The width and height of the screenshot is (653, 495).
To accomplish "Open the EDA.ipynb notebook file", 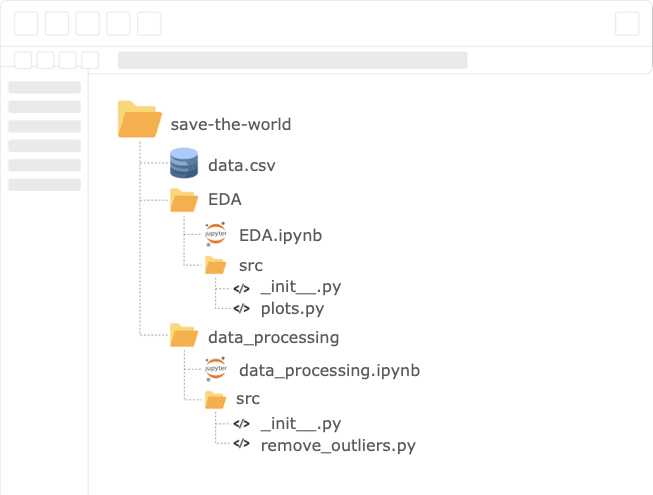I will click(280, 236).
